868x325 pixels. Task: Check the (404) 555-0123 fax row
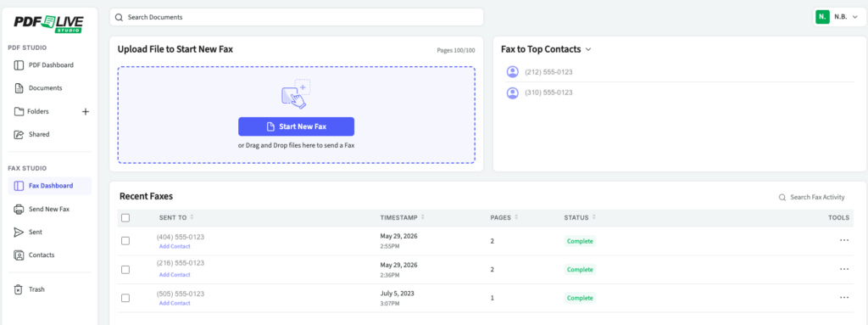pyautogui.click(x=125, y=241)
